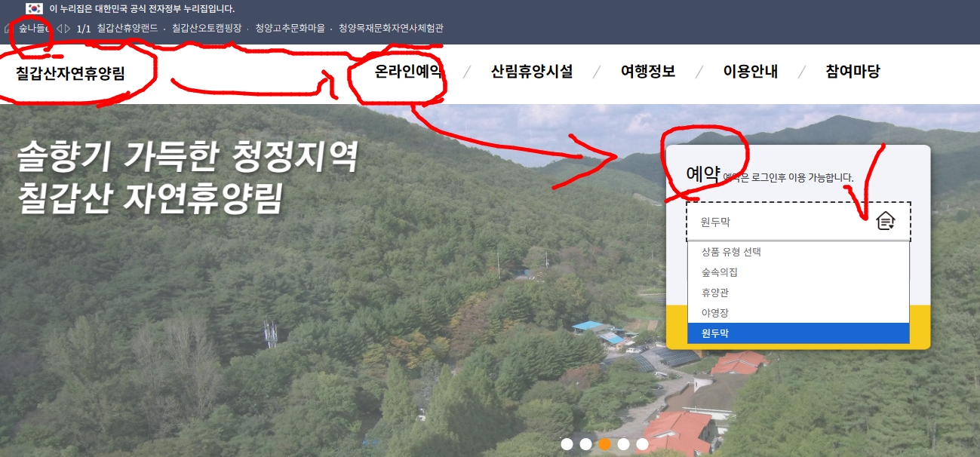Show the next related site arrow
Viewport: 980px width, 457px height.
68,29
